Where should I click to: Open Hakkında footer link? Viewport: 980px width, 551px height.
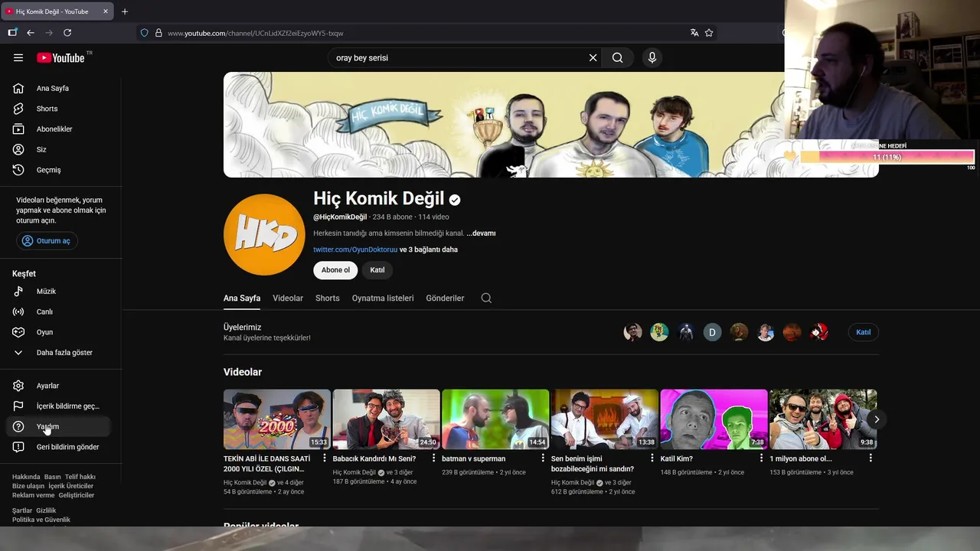click(x=26, y=477)
